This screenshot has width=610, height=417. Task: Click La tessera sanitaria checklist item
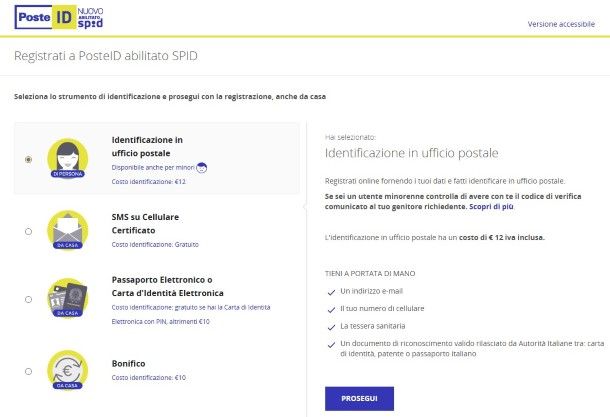[373, 326]
